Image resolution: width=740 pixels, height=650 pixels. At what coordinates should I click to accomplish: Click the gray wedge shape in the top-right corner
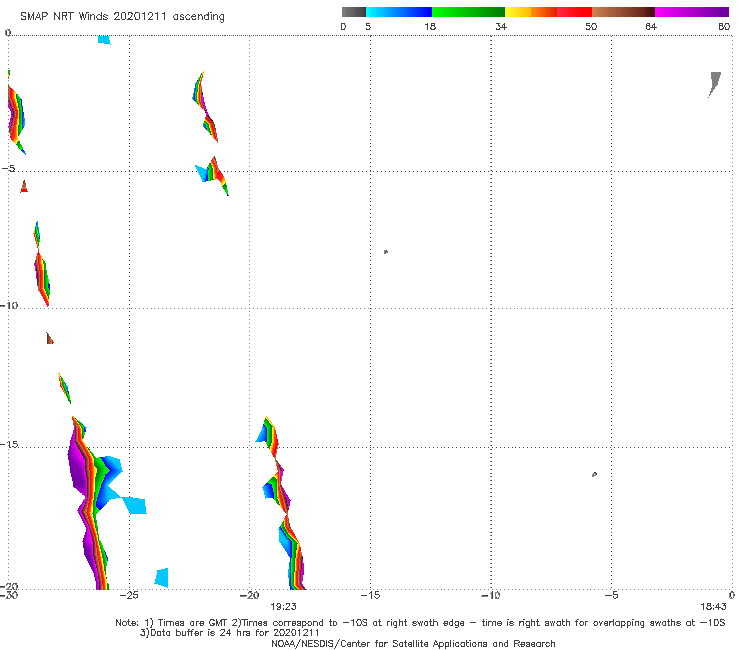(x=715, y=84)
